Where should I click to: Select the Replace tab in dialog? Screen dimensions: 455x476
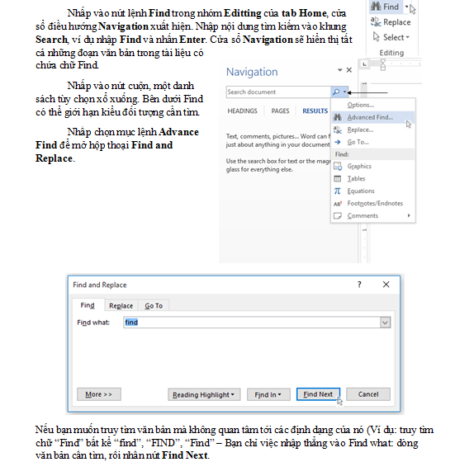(x=121, y=306)
